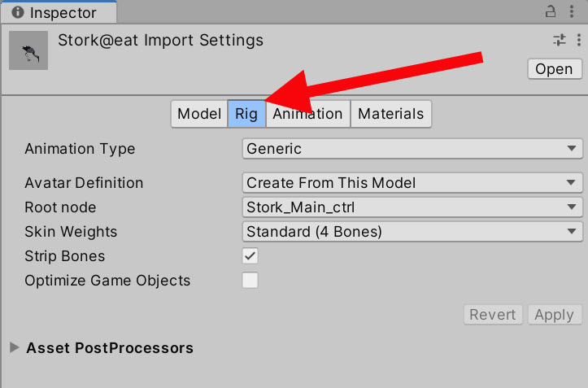Open the Inspector panel more-options menu
Viewport: 588px width, 388px height.
coord(573,11)
